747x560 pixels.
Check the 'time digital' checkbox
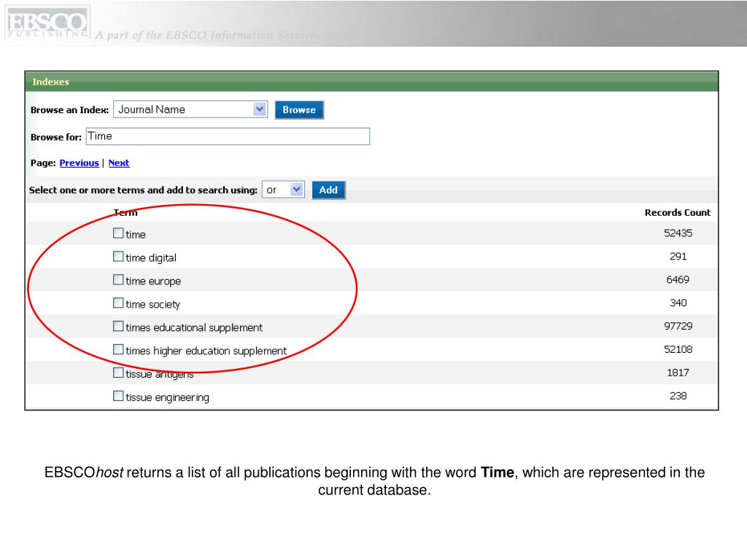(118, 257)
